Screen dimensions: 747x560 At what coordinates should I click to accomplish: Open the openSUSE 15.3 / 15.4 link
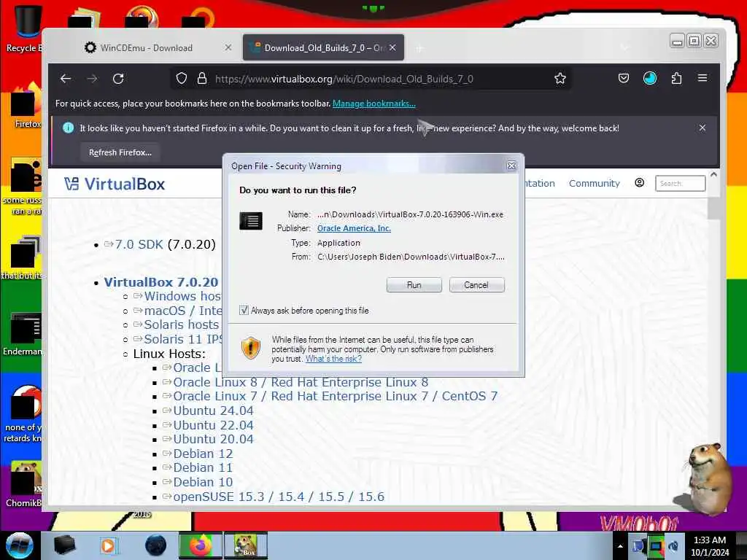(x=279, y=497)
